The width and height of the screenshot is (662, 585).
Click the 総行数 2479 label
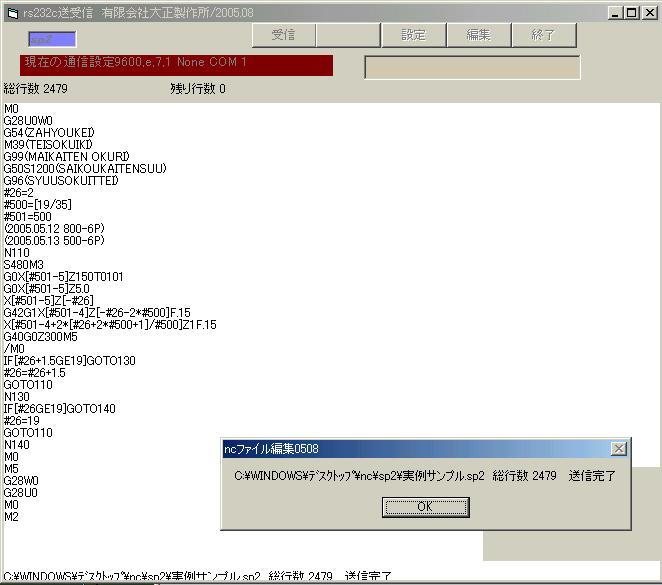pyautogui.click(x=36, y=89)
